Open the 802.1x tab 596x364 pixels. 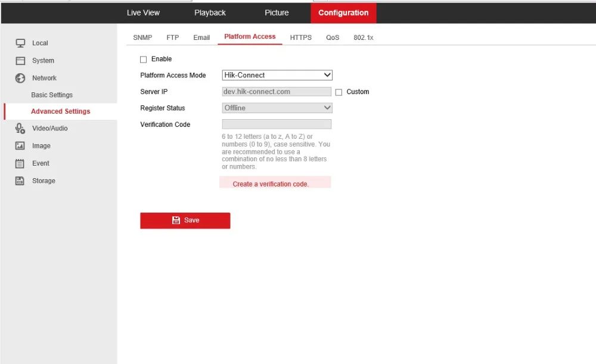(x=364, y=38)
